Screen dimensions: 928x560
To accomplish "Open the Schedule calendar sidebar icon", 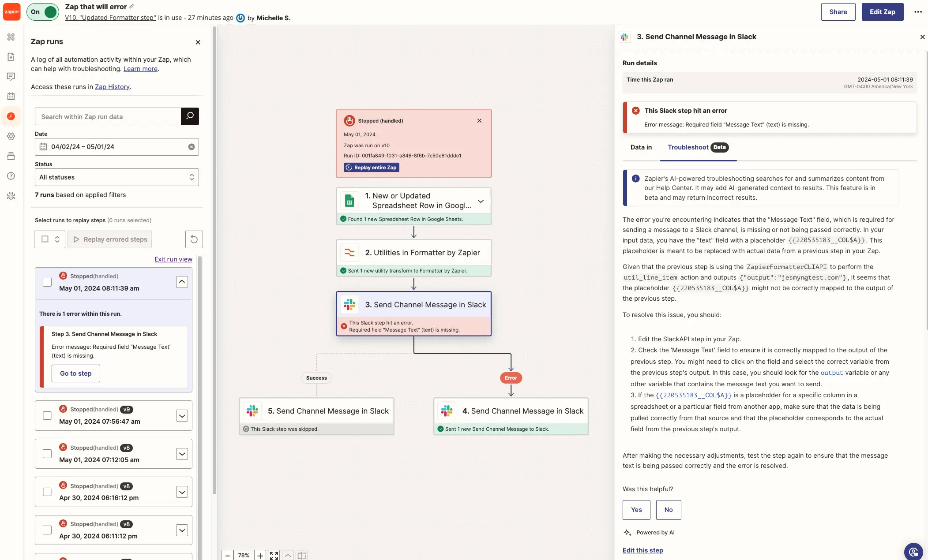I will point(11,96).
